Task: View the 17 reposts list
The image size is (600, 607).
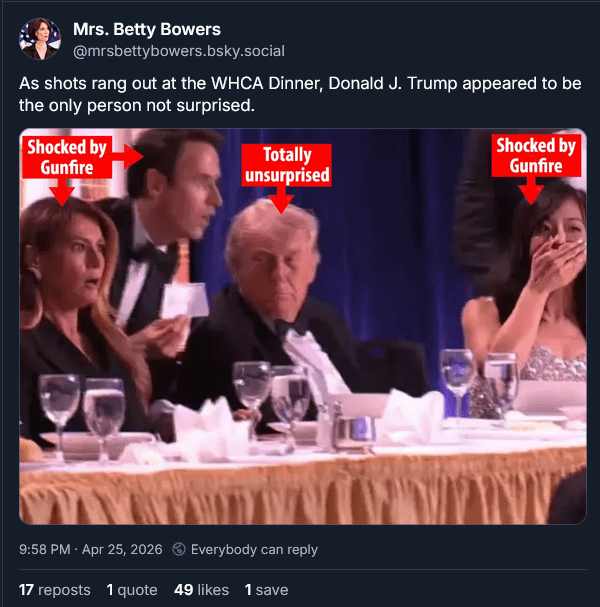Action: click(54, 590)
